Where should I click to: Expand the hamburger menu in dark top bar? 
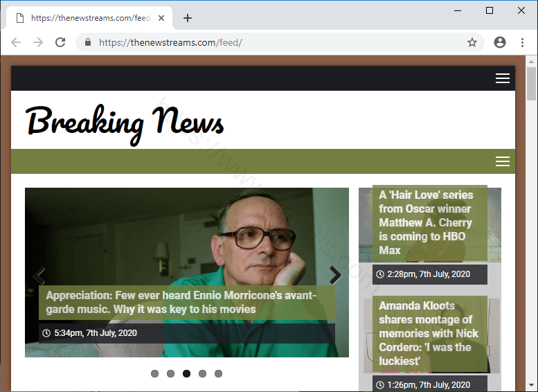point(503,78)
